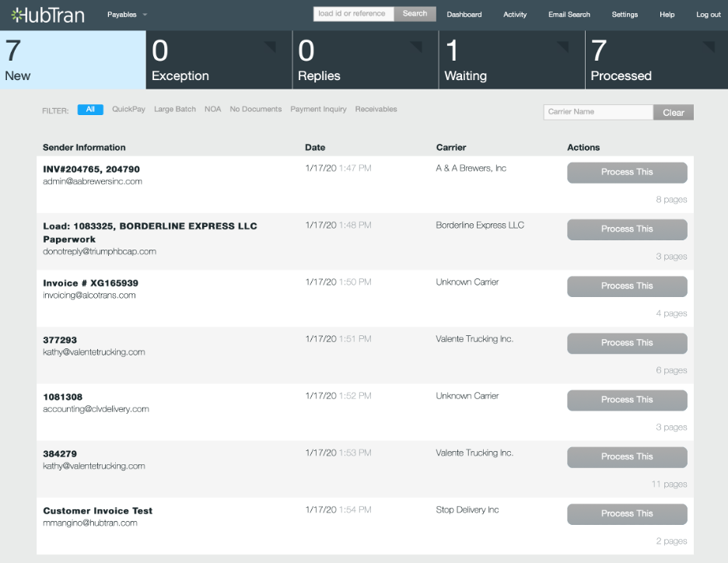The height and width of the screenshot is (563, 728).
Task: Click the 1/17/20 1:47 PM date
Action: coord(338,169)
